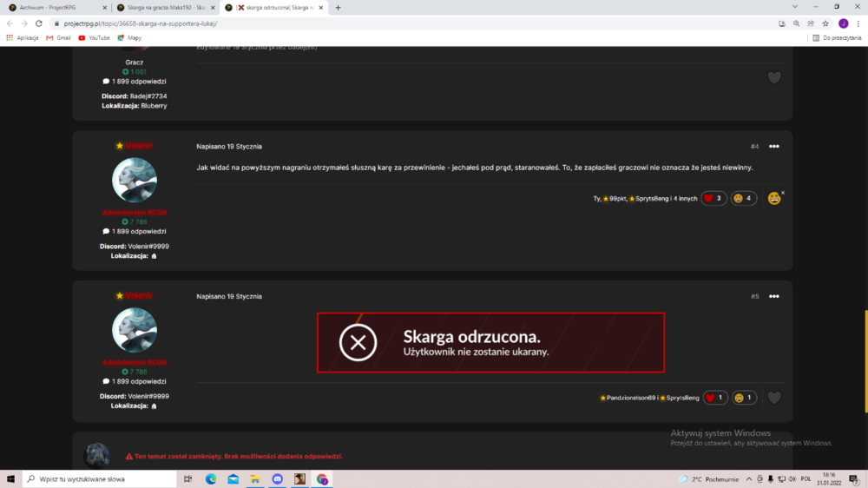
Task: Open the game icon next to Discord in the taskbar
Action: (299, 479)
